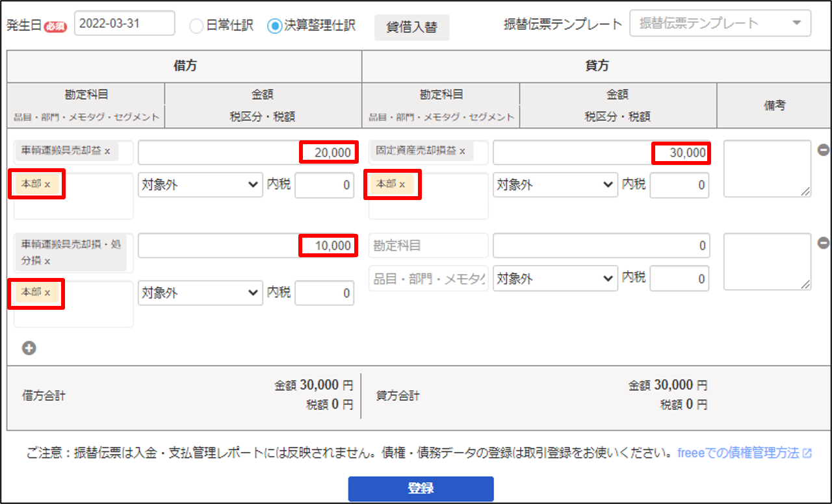832x504 pixels.
Task: Remove the 車輌運搬具売却益 account tag
Action: [x=107, y=151]
